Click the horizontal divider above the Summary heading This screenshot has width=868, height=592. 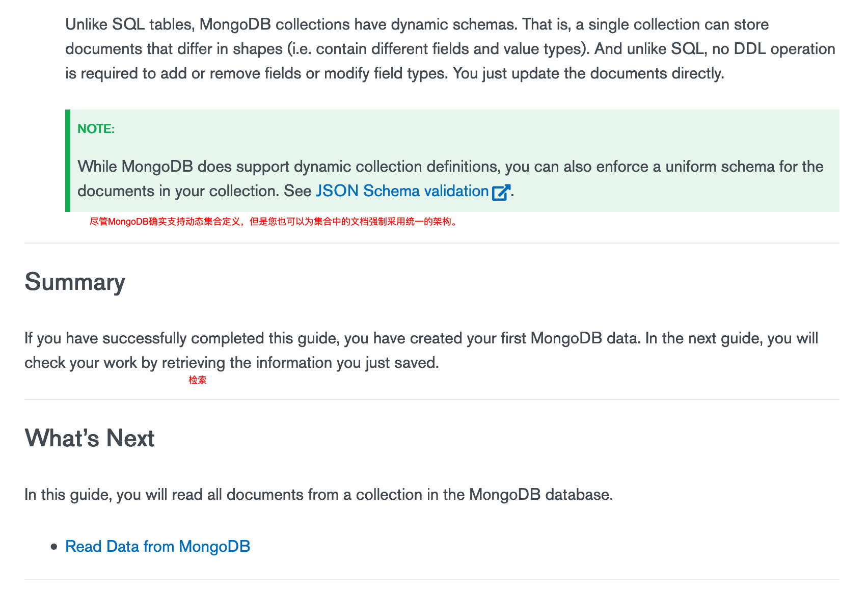coord(432,243)
